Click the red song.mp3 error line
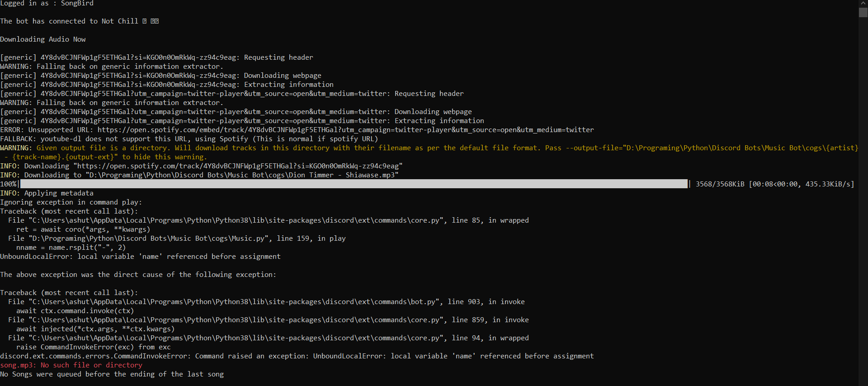The height and width of the screenshot is (386, 868). (x=71, y=365)
